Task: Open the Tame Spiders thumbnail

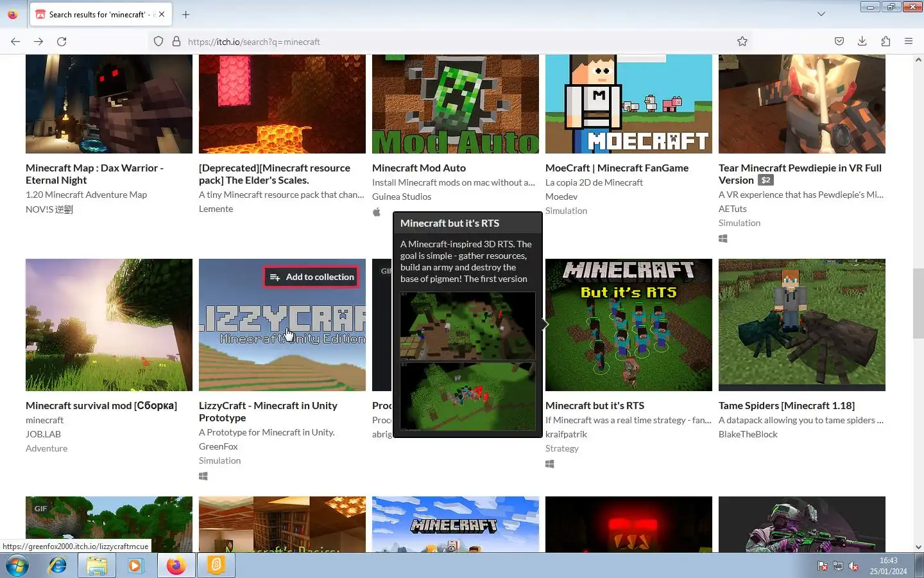Action: 802,325
